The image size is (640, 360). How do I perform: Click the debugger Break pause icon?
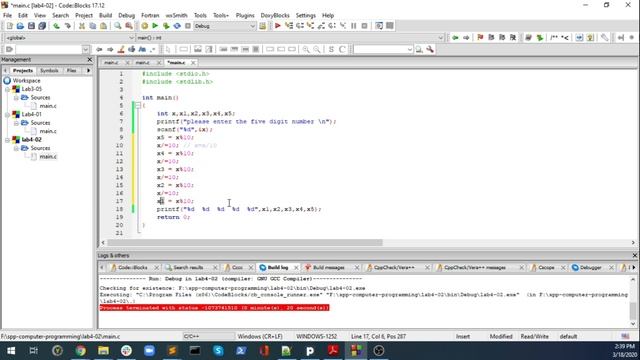354,26
